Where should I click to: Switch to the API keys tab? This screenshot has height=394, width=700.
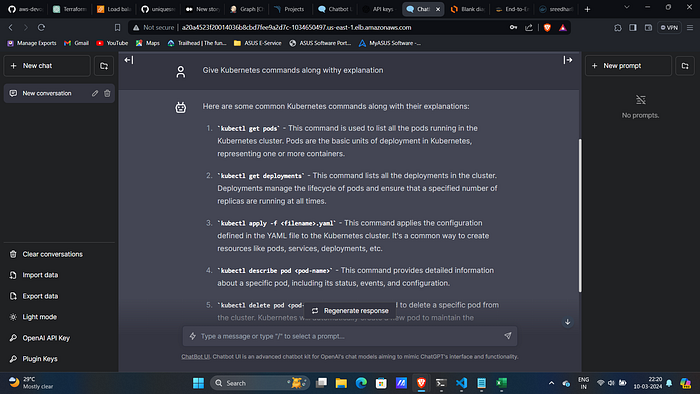379,9
